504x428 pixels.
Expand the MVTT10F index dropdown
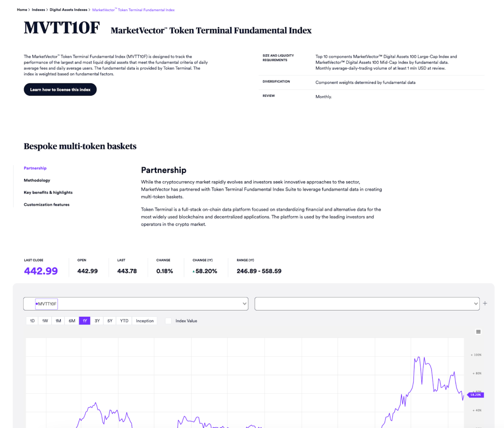pos(244,304)
